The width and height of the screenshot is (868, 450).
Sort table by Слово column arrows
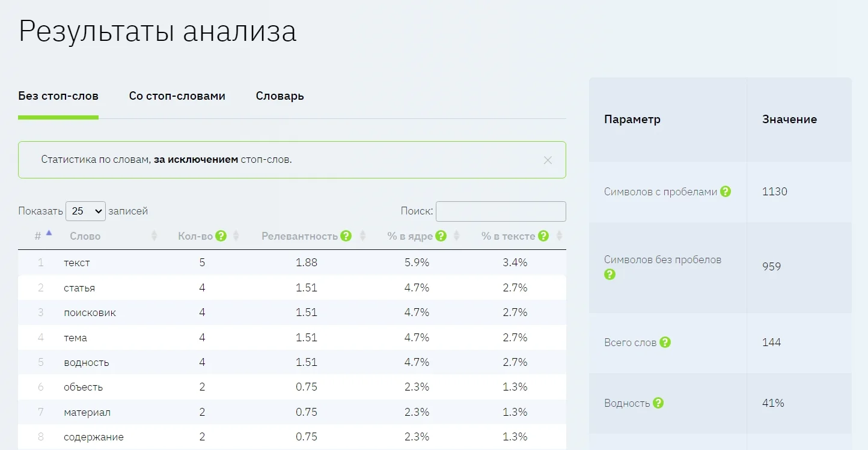[154, 236]
